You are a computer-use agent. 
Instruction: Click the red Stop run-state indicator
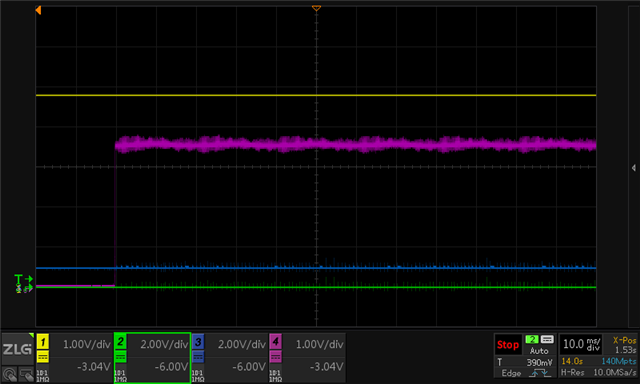508,345
